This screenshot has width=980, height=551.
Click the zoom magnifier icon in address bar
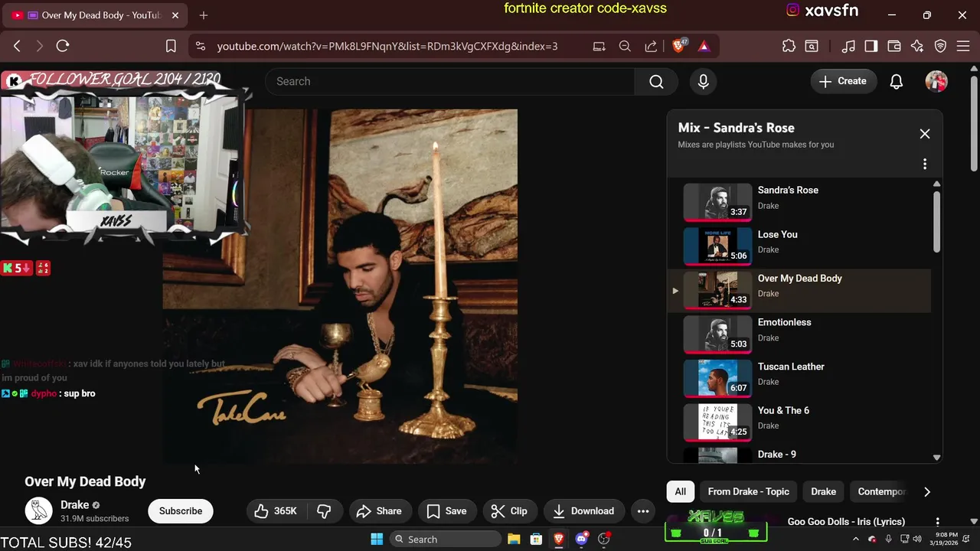[625, 46]
